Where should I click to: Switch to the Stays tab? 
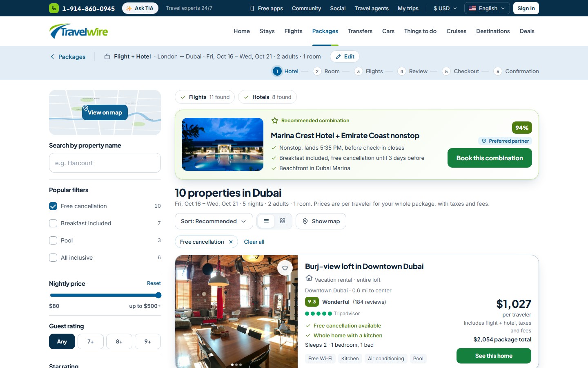tap(267, 31)
